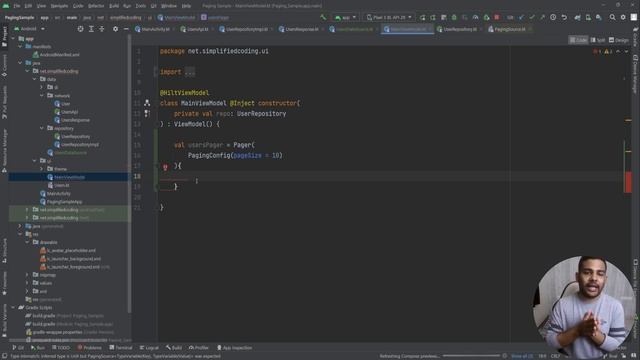Click the Search Everywhere magnifier icon

613,18
